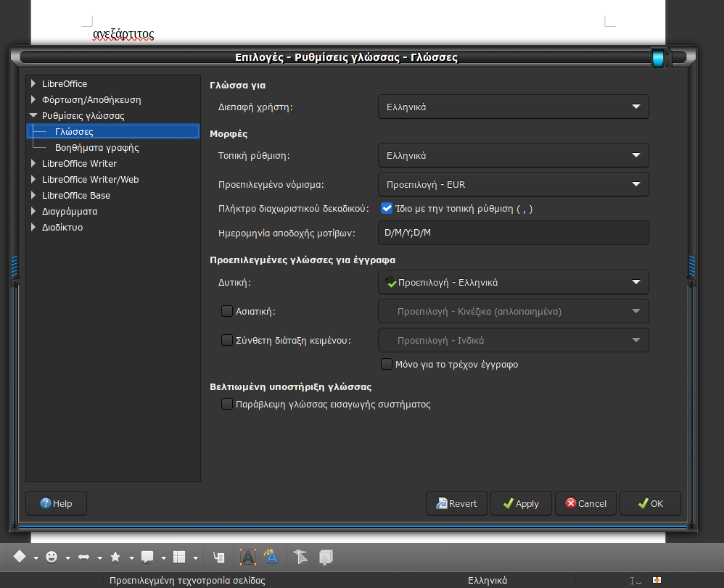Image resolution: width=724 pixels, height=588 pixels.
Task: Toggle the extrusion 3D icon
Action: (x=326, y=557)
